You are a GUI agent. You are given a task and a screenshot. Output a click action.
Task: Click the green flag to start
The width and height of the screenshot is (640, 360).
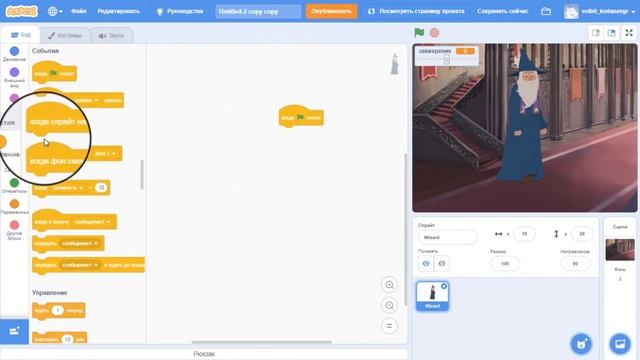pyautogui.click(x=419, y=32)
